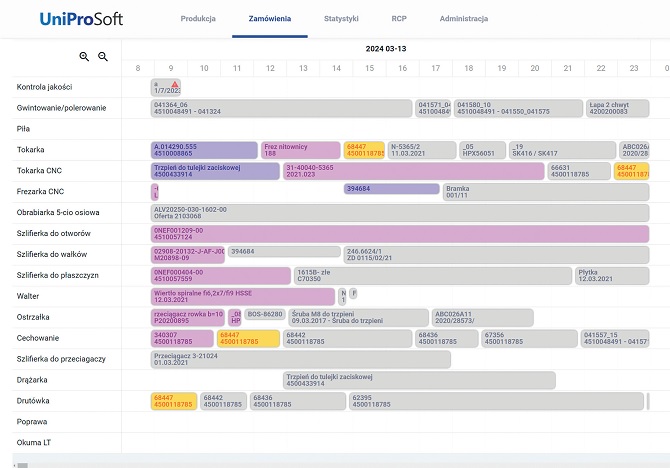The image size is (670, 468).
Task: Click the Płytka 12.03.2021 task
Action: point(610,275)
